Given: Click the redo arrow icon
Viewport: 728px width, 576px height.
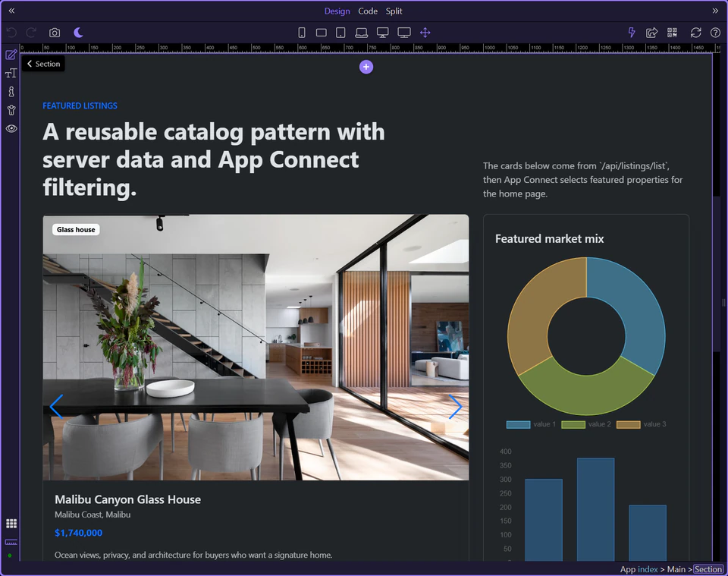Looking at the screenshot, I should click(x=31, y=33).
